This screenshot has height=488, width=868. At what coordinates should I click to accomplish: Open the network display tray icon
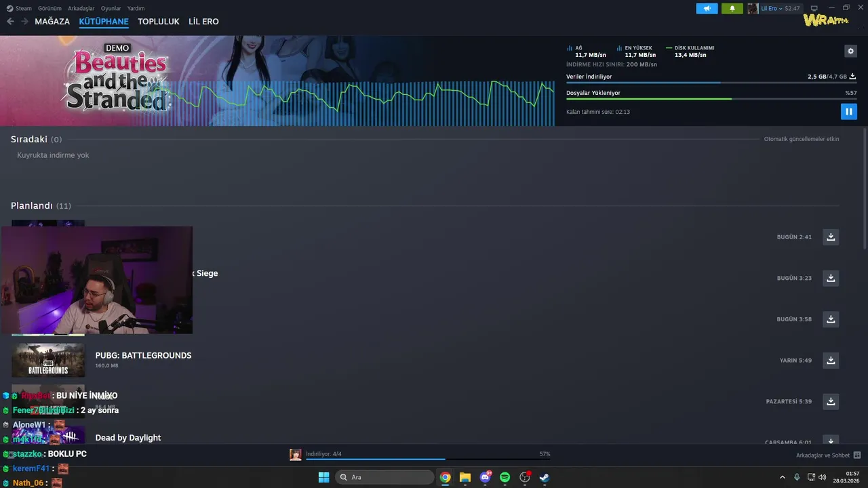(811, 477)
